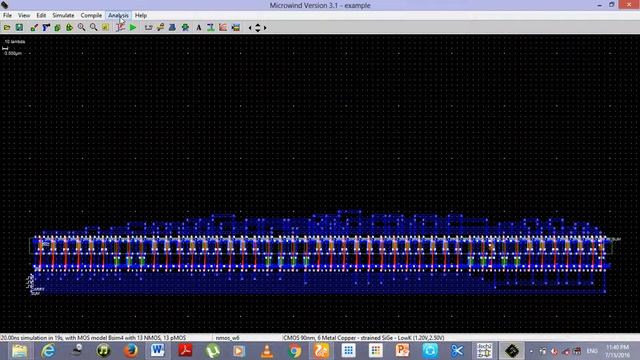Open Firefox from taskbar
The height and width of the screenshot is (360, 640).
click(x=131, y=351)
